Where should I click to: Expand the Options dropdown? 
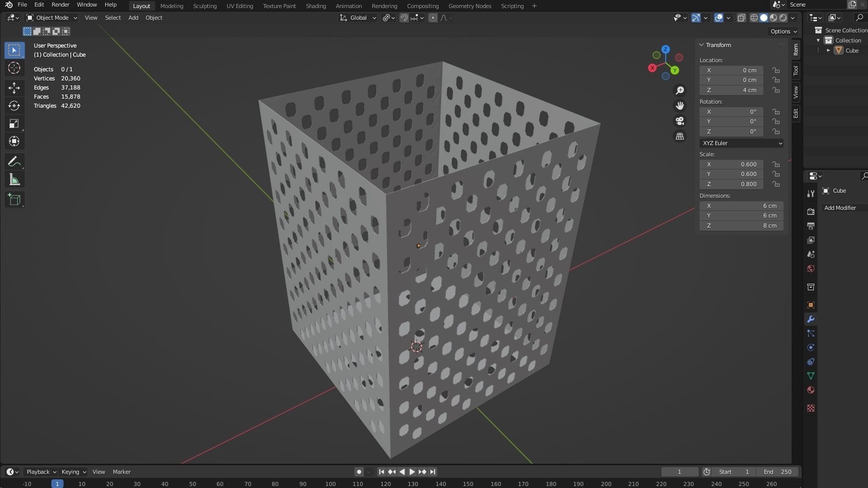click(784, 31)
